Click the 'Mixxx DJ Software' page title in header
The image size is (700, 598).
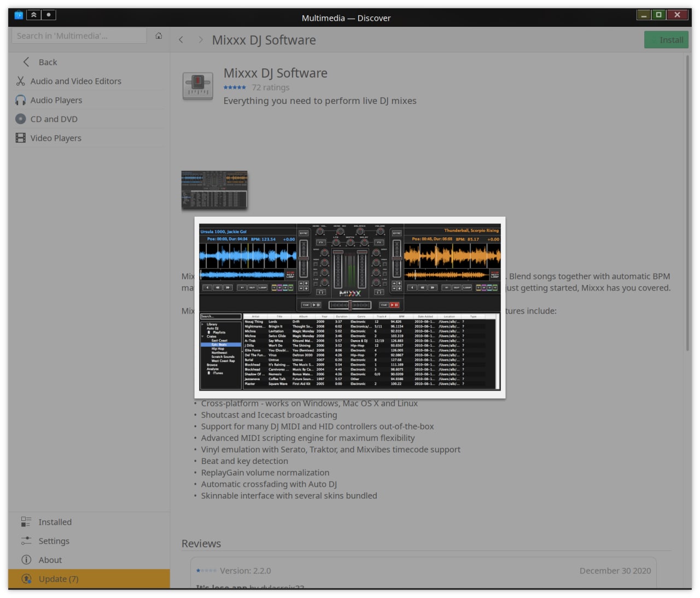264,40
